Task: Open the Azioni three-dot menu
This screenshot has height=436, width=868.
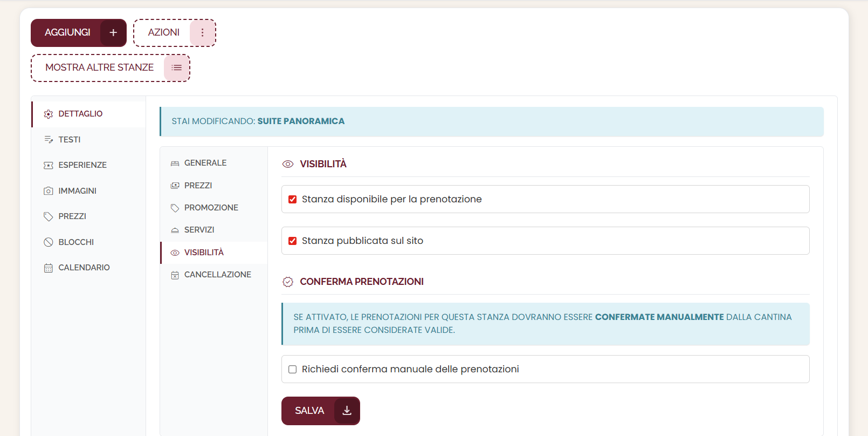Action: point(202,33)
